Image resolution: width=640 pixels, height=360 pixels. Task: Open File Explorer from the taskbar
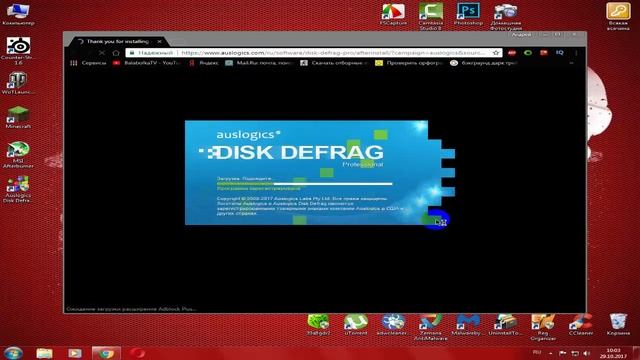[44, 353]
